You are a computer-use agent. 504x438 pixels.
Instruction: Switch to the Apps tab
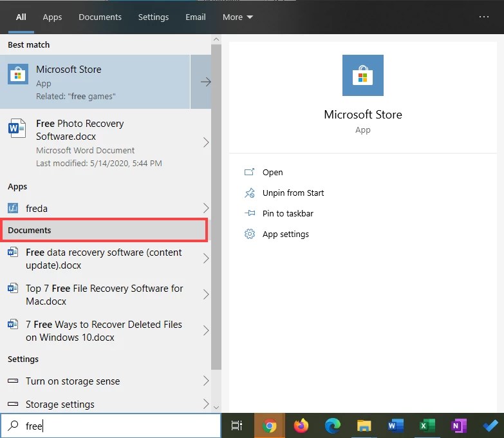pyautogui.click(x=52, y=17)
